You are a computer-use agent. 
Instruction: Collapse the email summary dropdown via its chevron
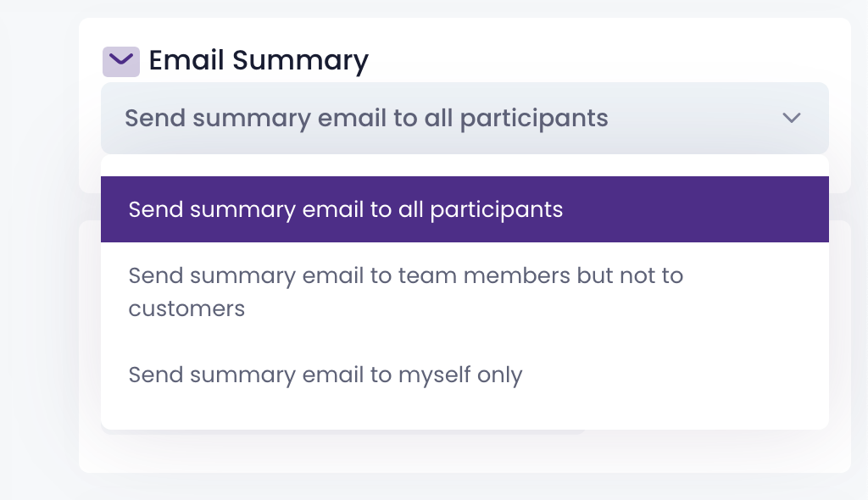[792, 118]
